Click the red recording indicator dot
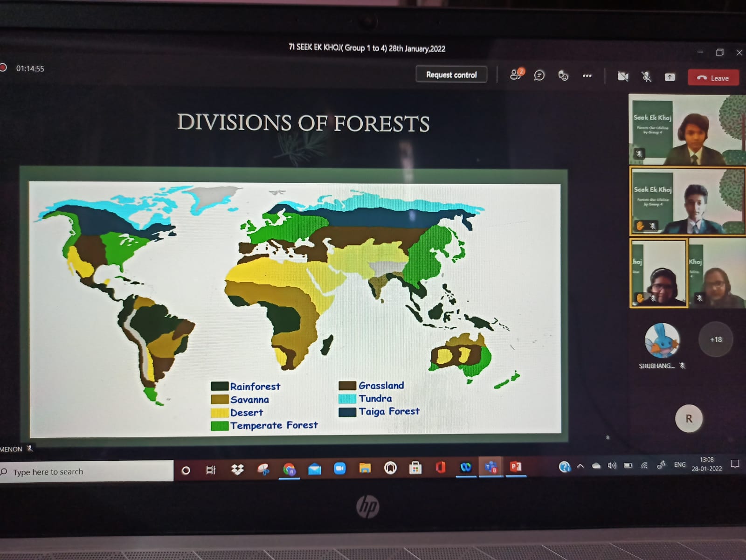Image resolution: width=746 pixels, height=560 pixels. [x=3, y=68]
